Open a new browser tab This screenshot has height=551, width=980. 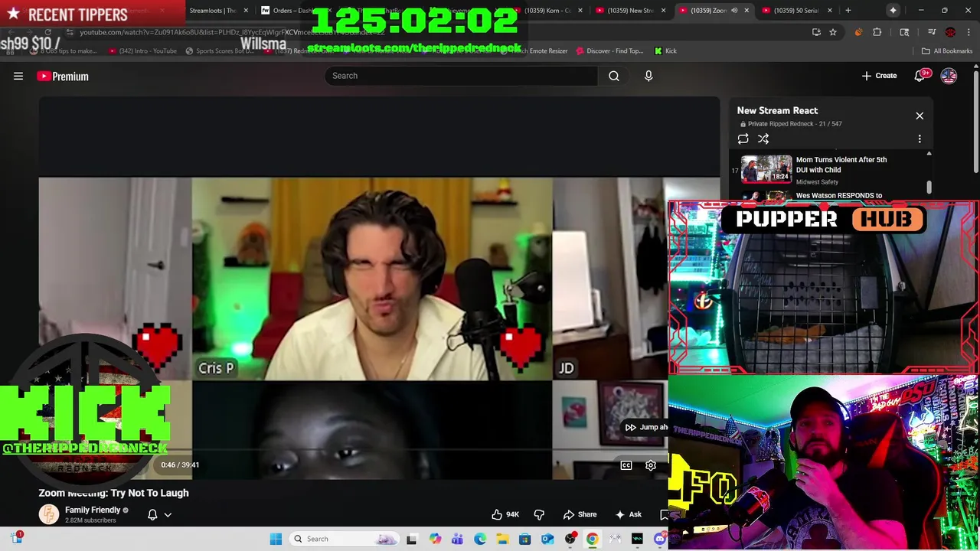point(848,11)
